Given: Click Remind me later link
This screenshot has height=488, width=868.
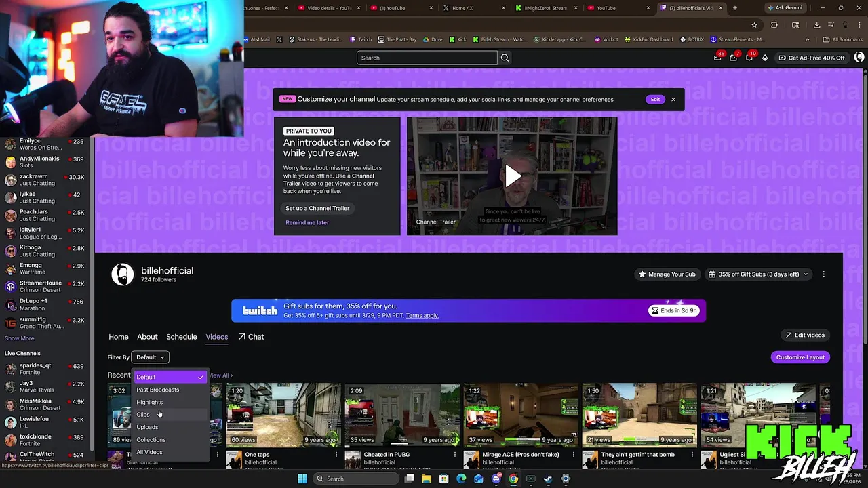Looking at the screenshot, I should click(307, 223).
